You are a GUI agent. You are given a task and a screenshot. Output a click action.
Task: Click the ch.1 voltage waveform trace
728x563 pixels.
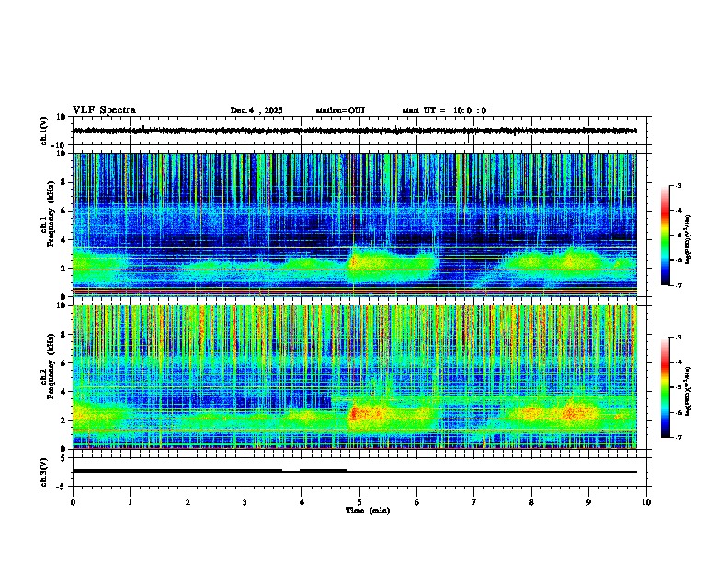354,131
